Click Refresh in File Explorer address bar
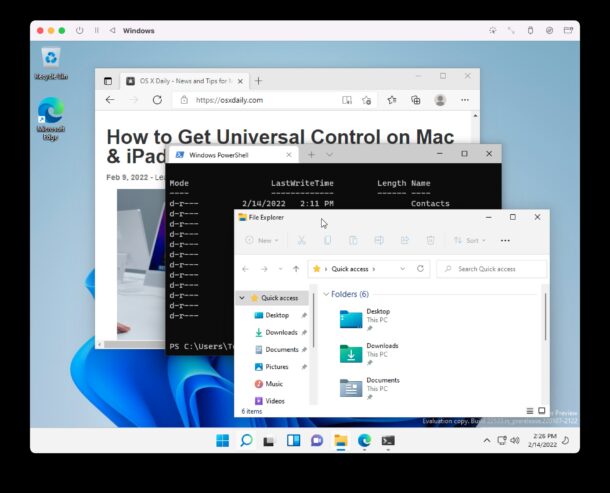The image size is (610, 493). click(x=421, y=269)
